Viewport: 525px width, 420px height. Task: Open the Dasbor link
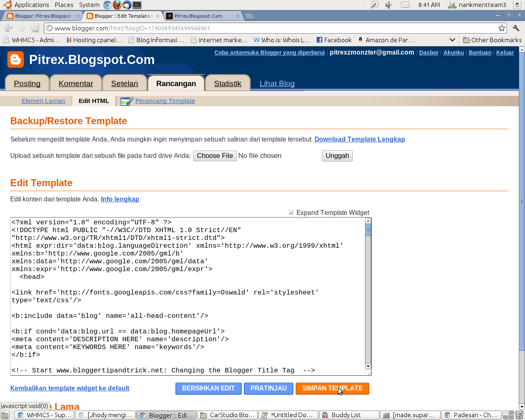coord(429,52)
